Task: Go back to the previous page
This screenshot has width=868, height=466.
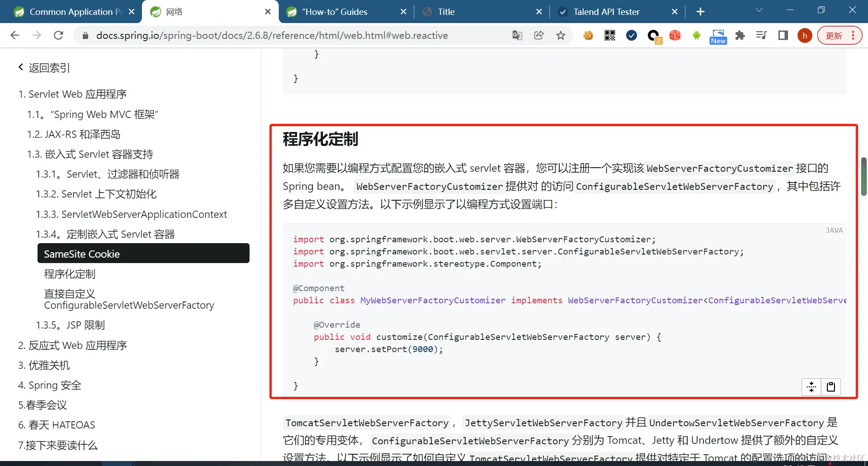Action: point(15,35)
